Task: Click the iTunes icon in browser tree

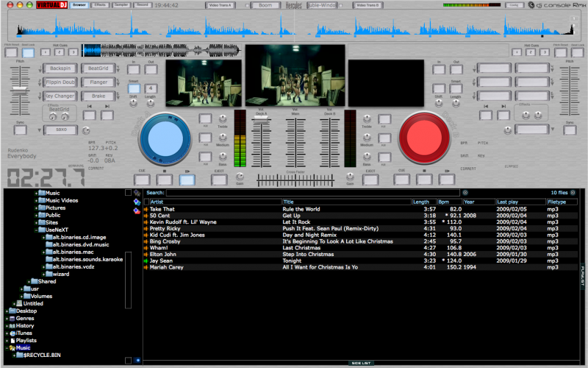Action: coord(11,333)
